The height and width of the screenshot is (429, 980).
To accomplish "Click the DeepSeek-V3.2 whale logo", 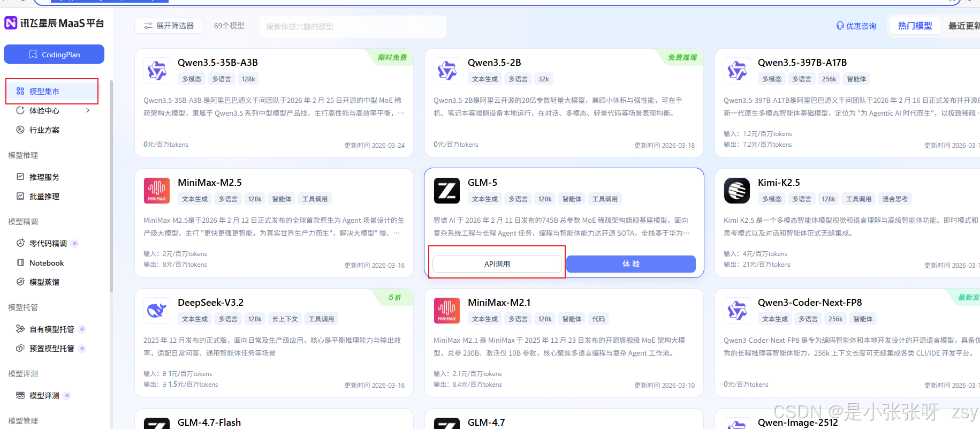I will pyautogui.click(x=157, y=311).
